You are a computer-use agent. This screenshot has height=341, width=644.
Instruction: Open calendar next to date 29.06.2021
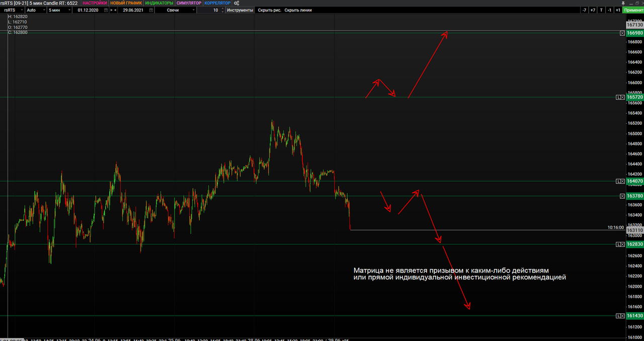[151, 10]
